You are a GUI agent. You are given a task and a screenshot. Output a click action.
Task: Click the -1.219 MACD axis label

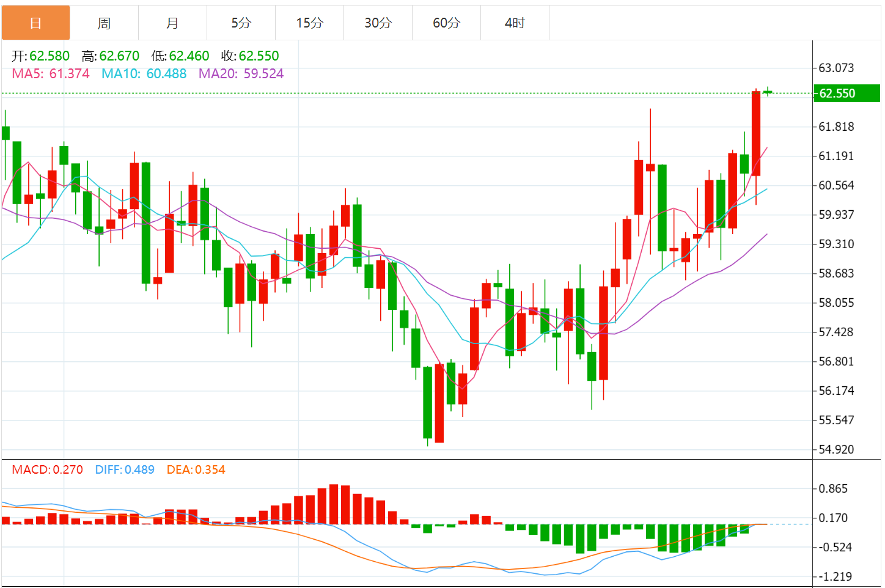pos(835,576)
